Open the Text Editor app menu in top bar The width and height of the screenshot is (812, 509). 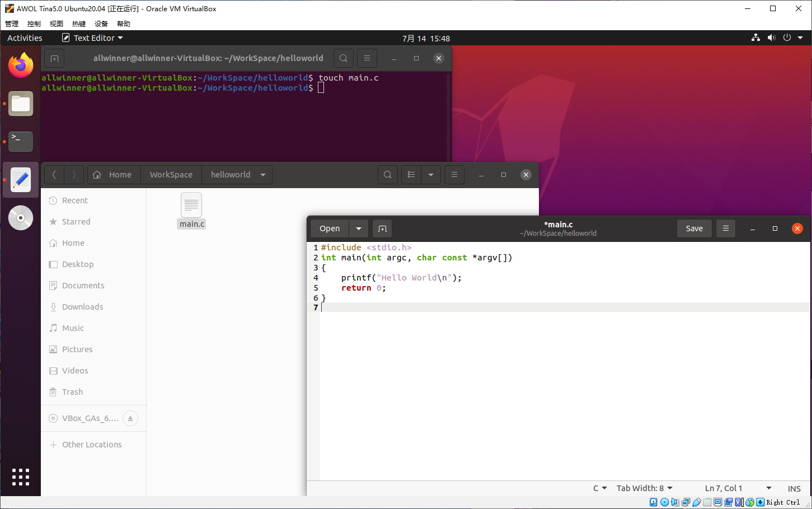(x=92, y=38)
